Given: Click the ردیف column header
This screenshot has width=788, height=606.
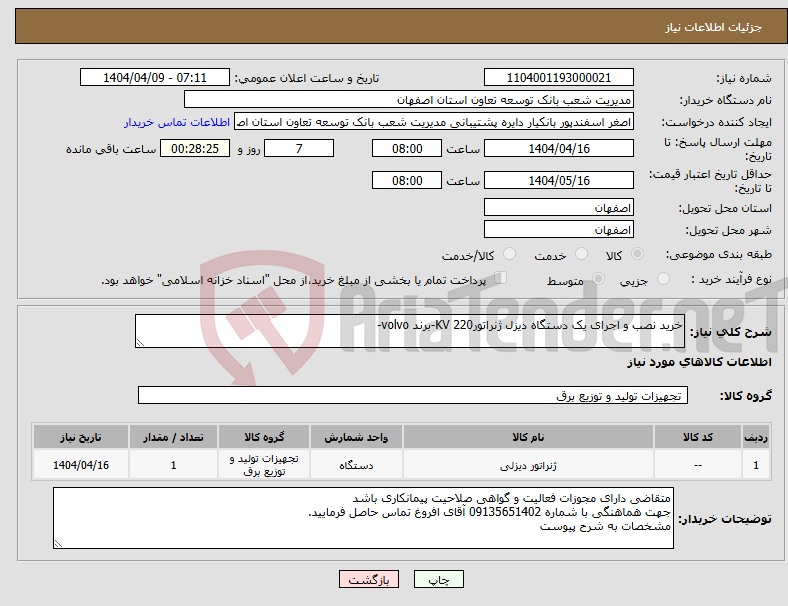Looking at the screenshot, I should 756,437.
